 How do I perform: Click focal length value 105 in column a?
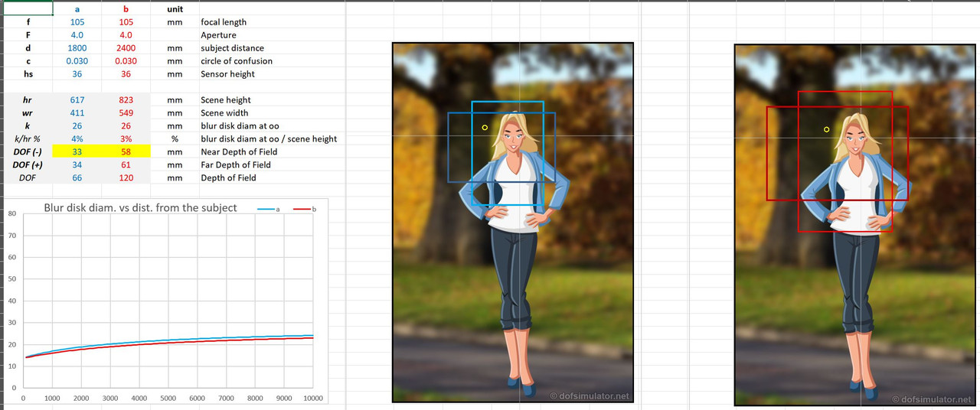tap(77, 22)
